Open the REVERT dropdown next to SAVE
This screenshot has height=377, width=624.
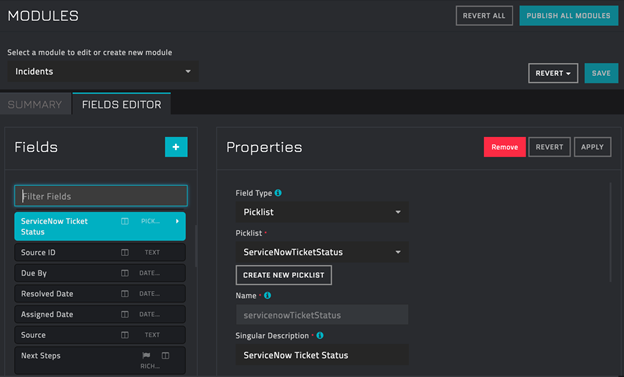click(x=553, y=73)
